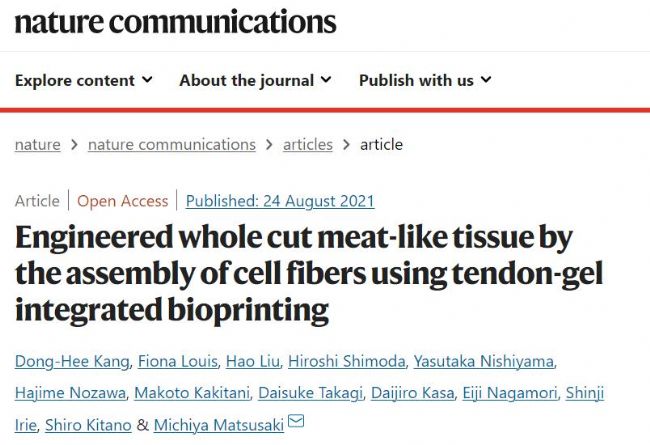Open nature communications breadcrumb link
This screenshot has height=445, width=650.
pyautogui.click(x=171, y=144)
